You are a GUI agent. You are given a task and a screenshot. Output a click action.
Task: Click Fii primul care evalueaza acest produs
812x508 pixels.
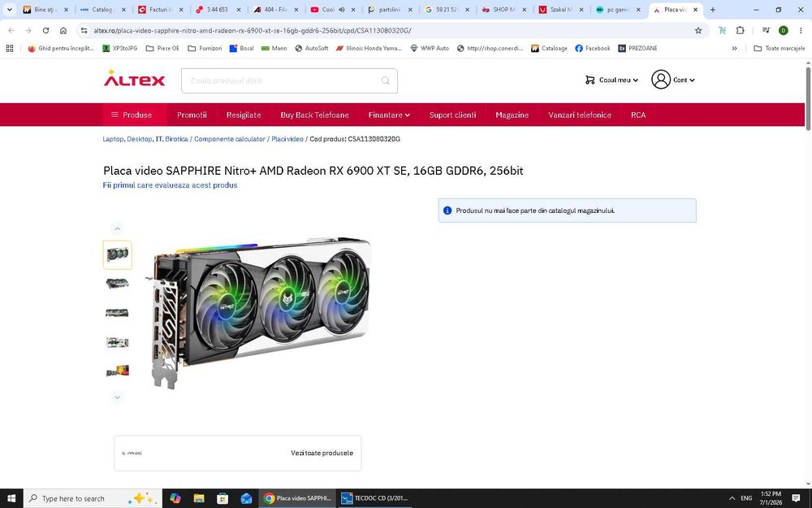(170, 185)
